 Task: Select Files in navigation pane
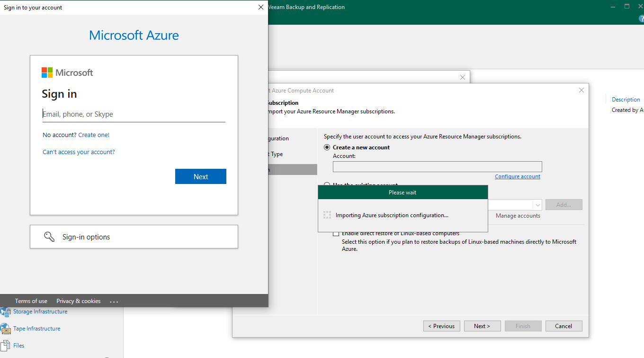click(x=19, y=346)
